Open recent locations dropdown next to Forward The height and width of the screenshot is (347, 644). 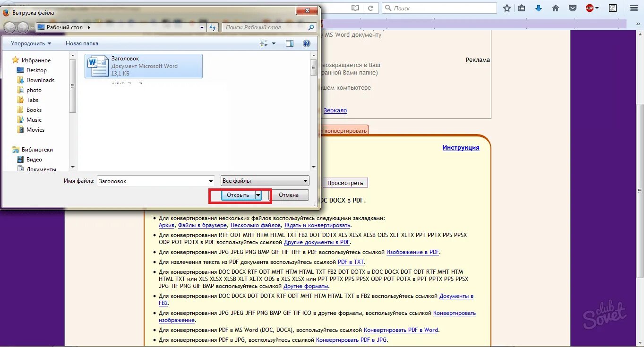coord(32,28)
